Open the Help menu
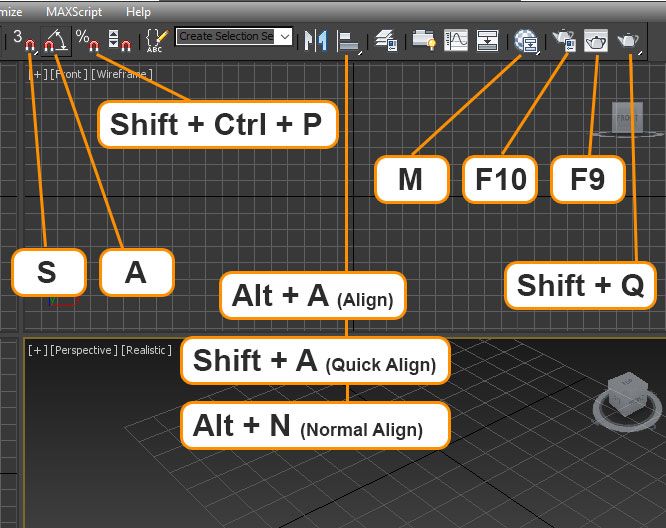This screenshot has height=528, width=666. click(x=138, y=11)
